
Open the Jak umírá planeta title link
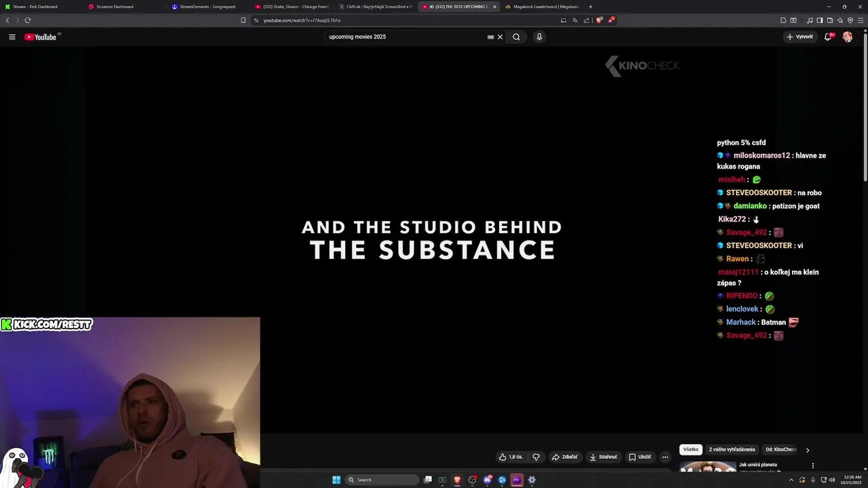coord(757,465)
